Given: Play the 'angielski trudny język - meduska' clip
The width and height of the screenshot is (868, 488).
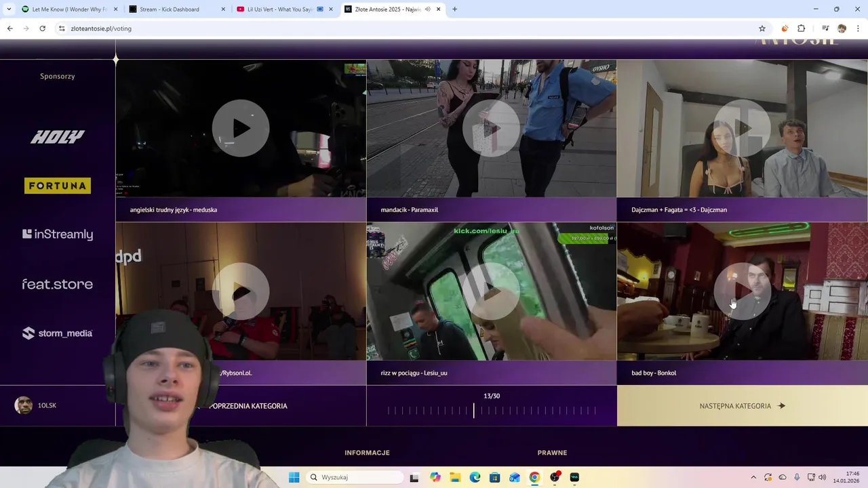Looking at the screenshot, I should [241, 128].
